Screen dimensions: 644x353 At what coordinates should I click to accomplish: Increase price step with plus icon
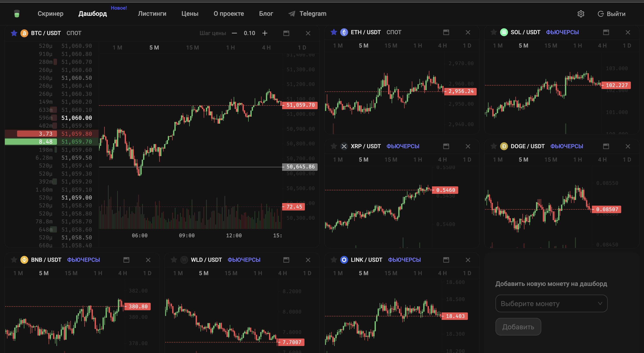point(265,33)
